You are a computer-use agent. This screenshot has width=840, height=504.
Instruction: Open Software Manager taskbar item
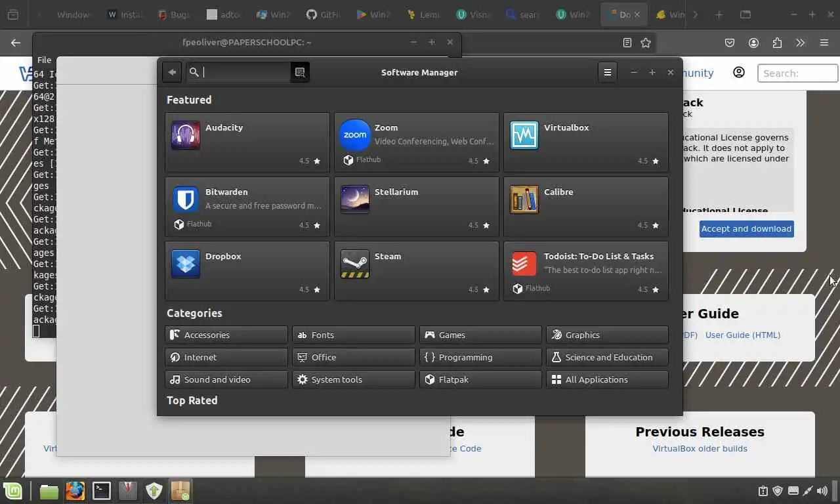click(180, 491)
